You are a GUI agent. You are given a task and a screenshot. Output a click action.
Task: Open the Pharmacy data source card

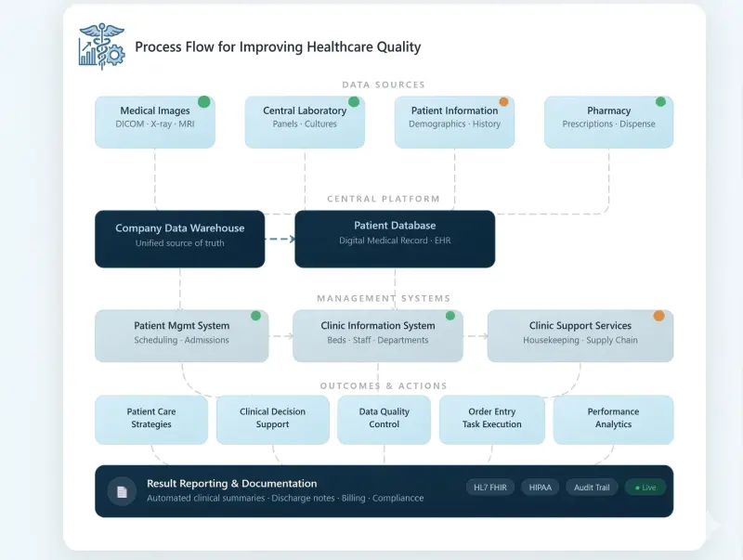tap(608, 121)
